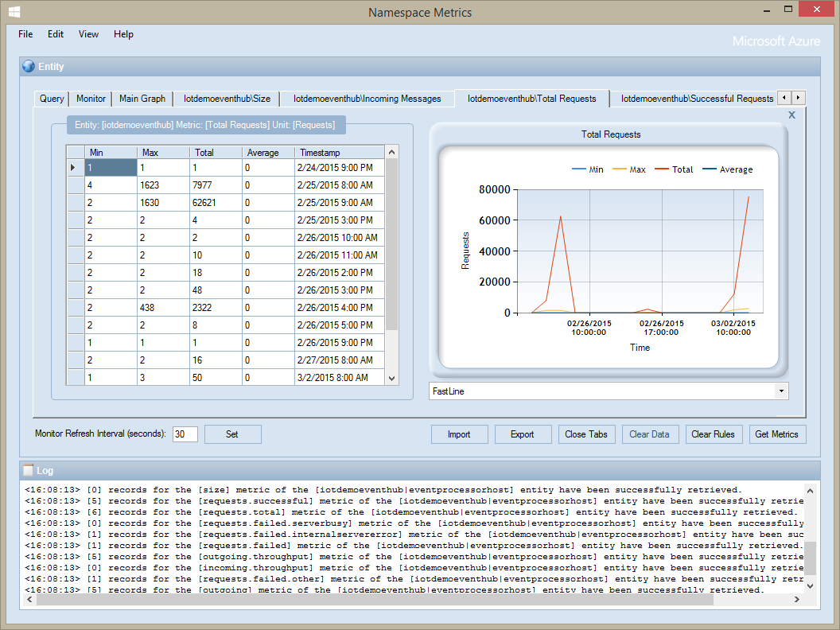Click the Clear Rules button

click(713, 434)
